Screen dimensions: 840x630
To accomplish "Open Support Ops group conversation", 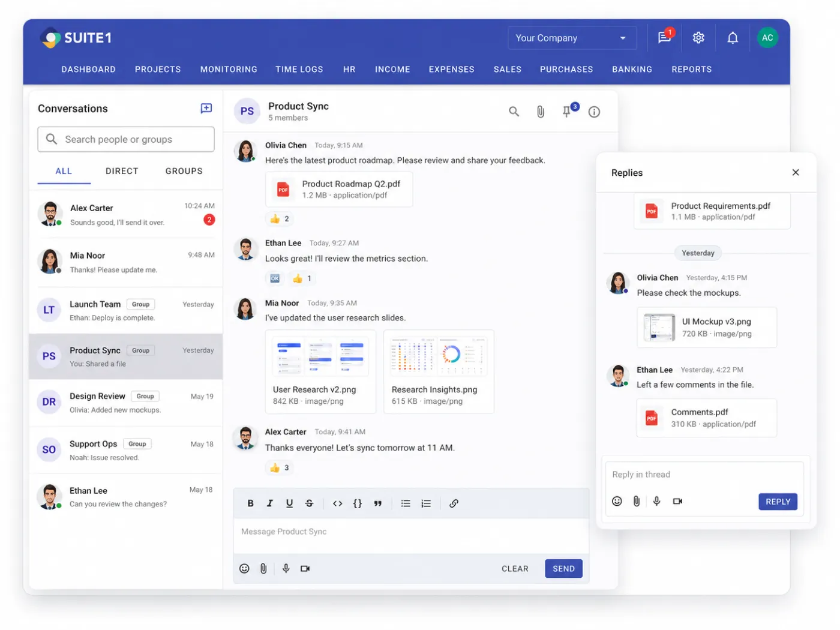I will 126,450.
